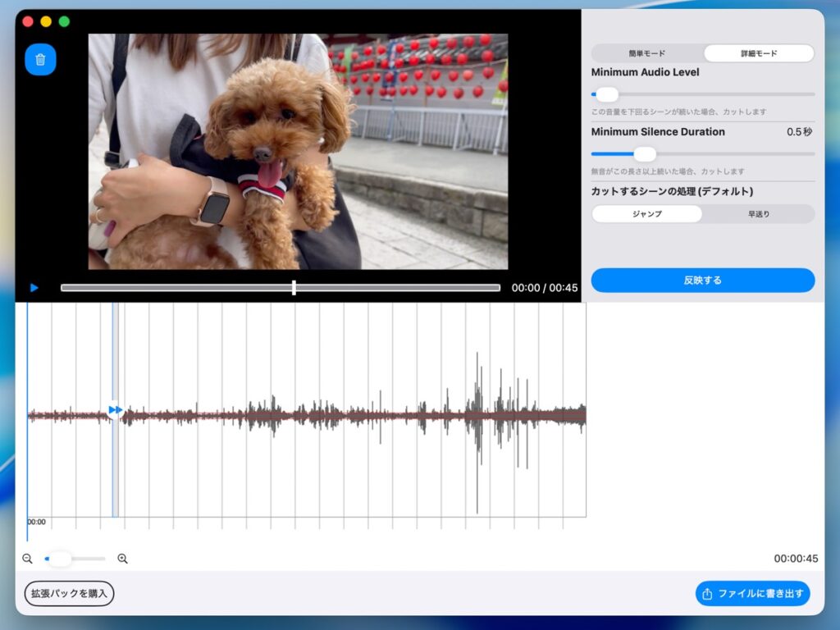The height and width of the screenshot is (630, 840).
Task: Click the share icon on the export button
Action: [x=707, y=594]
